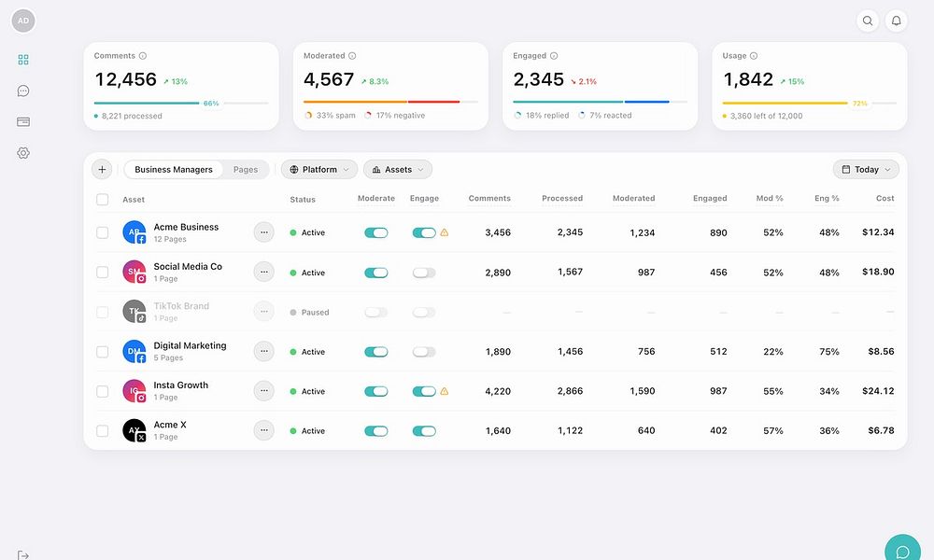Click the Usage progress bar at 72%
934x560 pixels.
810,103
